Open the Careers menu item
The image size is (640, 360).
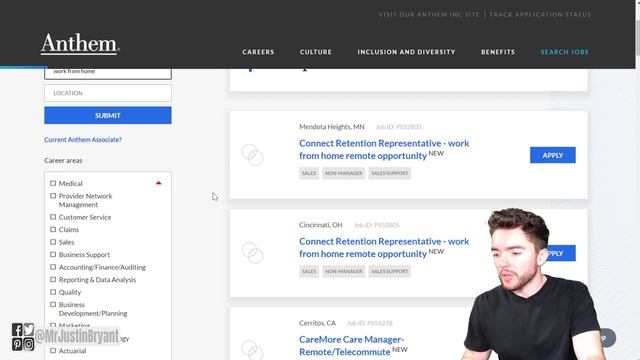pyautogui.click(x=258, y=52)
